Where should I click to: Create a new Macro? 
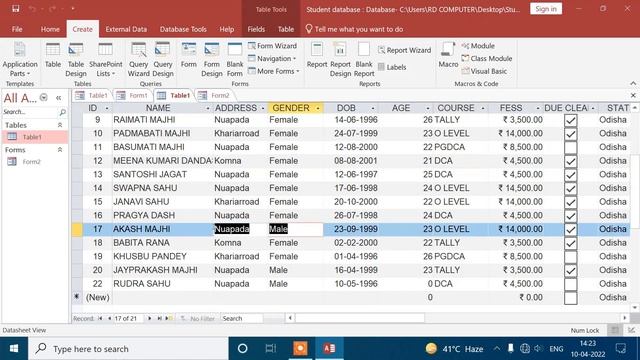[x=448, y=56]
